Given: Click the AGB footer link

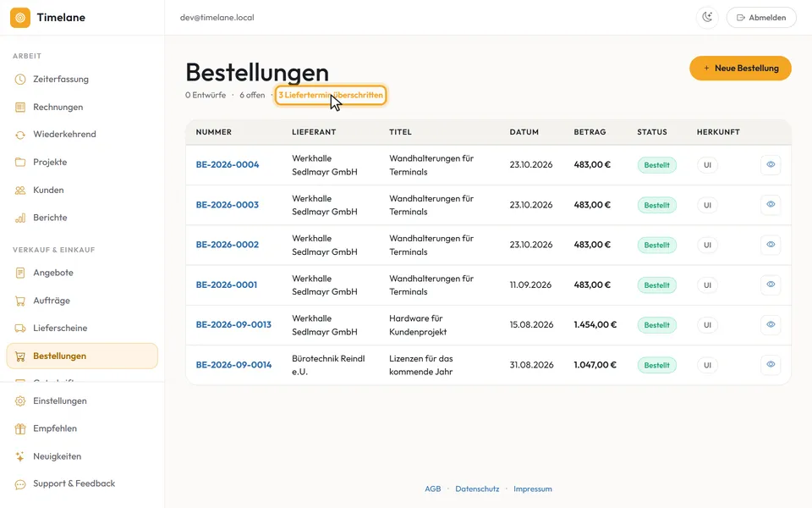Looking at the screenshot, I should (433, 489).
